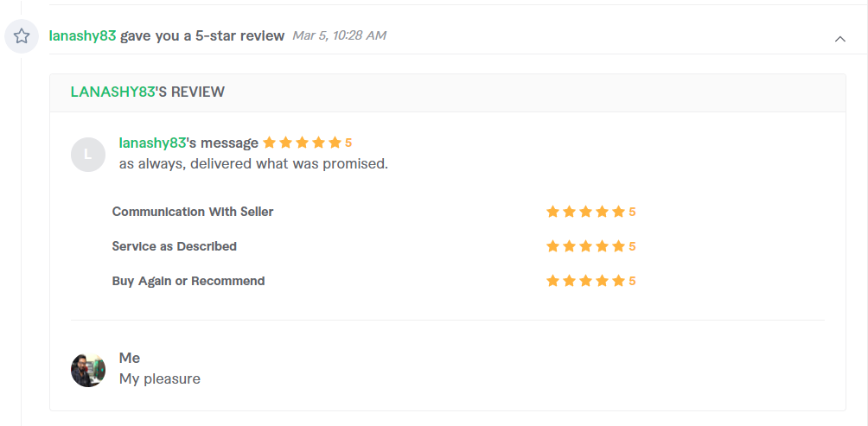The height and width of the screenshot is (426, 868).
Task: Open lanashy83 profile link in notification header
Action: tap(82, 36)
